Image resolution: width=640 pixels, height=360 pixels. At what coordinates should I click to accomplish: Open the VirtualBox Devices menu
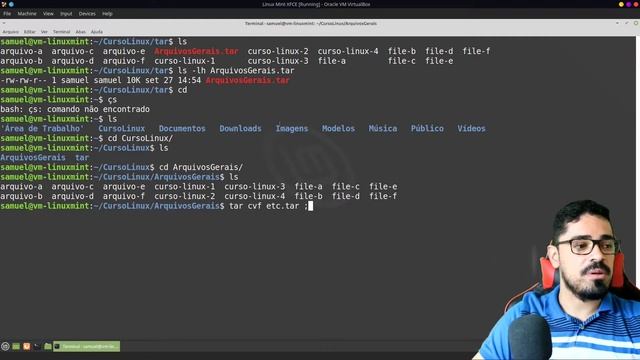pos(87,14)
